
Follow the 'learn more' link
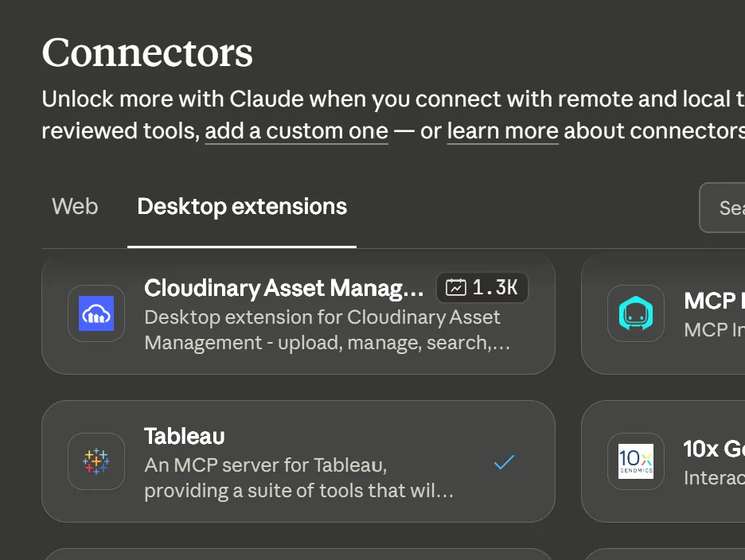(x=502, y=130)
